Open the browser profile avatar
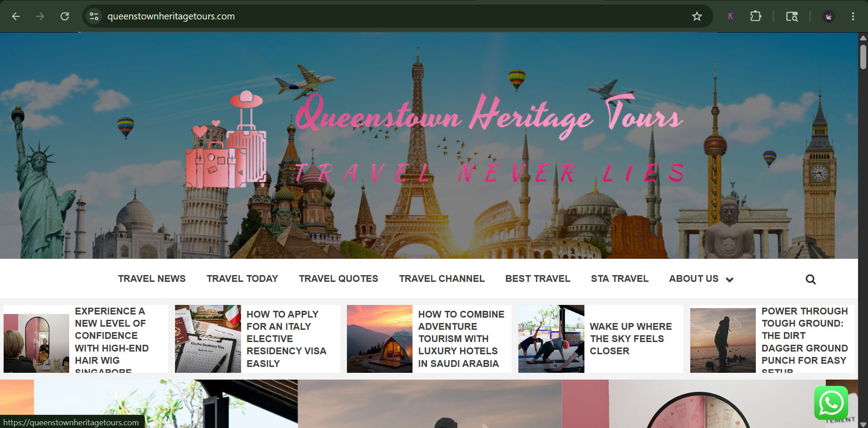This screenshot has height=428, width=868. (x=828, y=16)
